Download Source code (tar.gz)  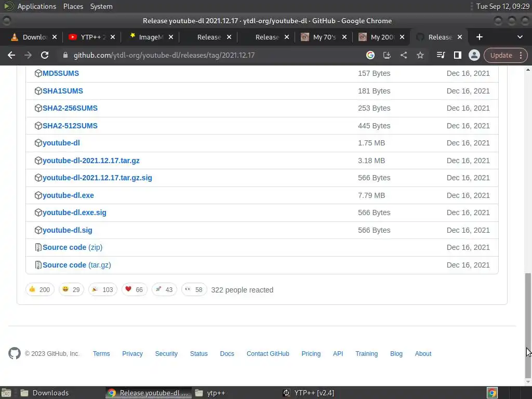click(x=77, y=265)
